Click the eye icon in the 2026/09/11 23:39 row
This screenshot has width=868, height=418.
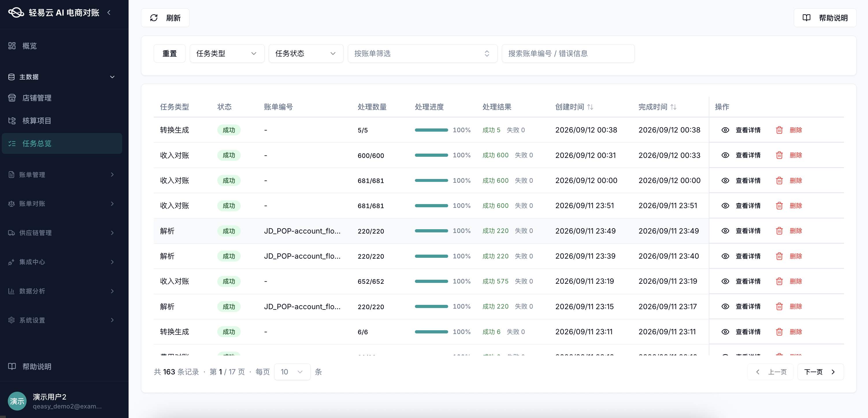(725, 256)
